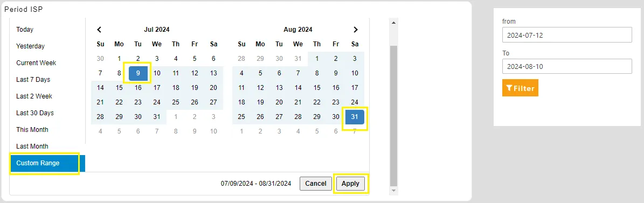
Task: Click the from date input field
Action: pyautogui.click(x=567, y=35)
